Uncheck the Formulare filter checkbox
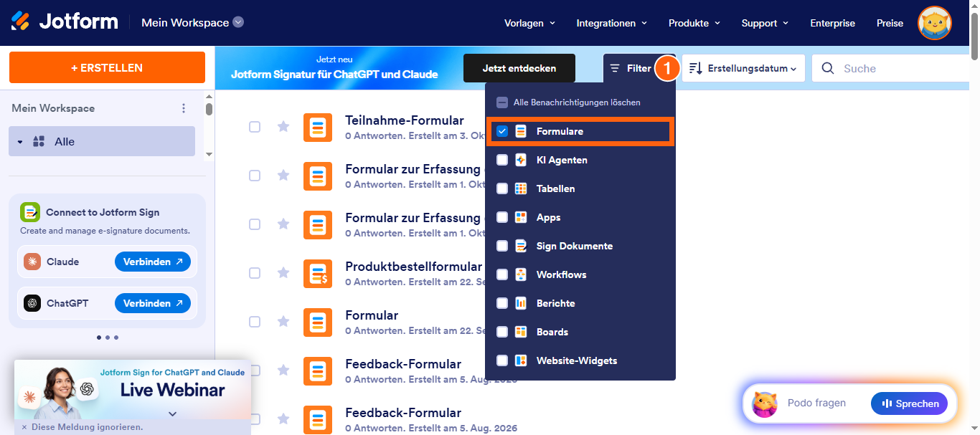 502,131
